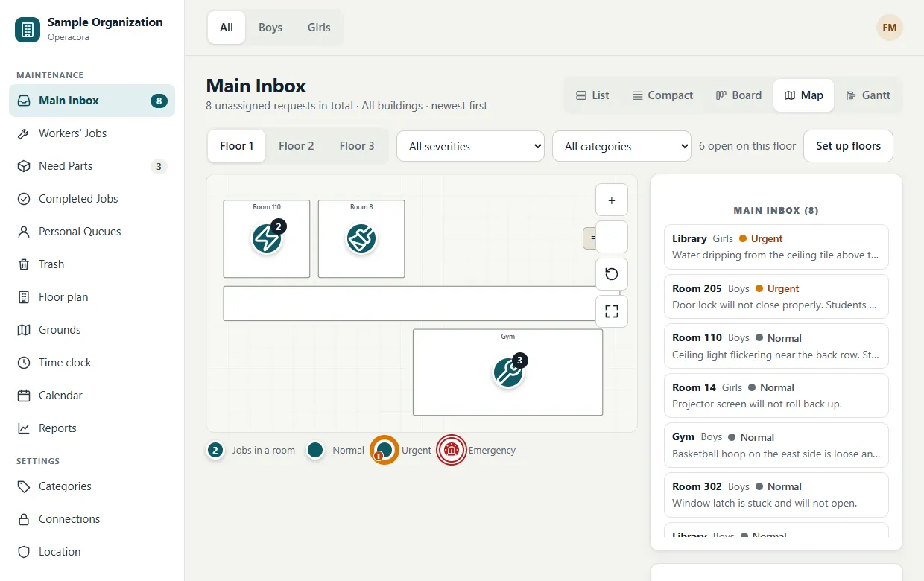Click '6 open on this floor' text
Image resolution: width=924 pixels, height=581 pixels.
click(x=747, y=146)
